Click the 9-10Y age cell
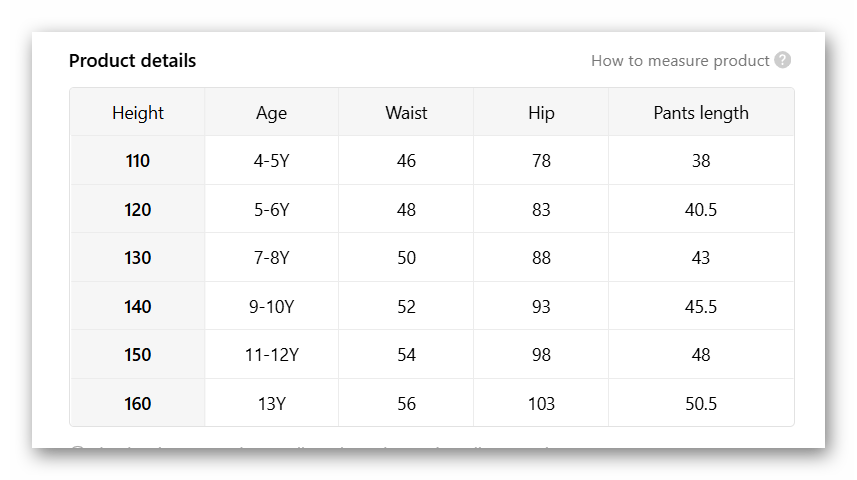 click(x=271, y=307)
